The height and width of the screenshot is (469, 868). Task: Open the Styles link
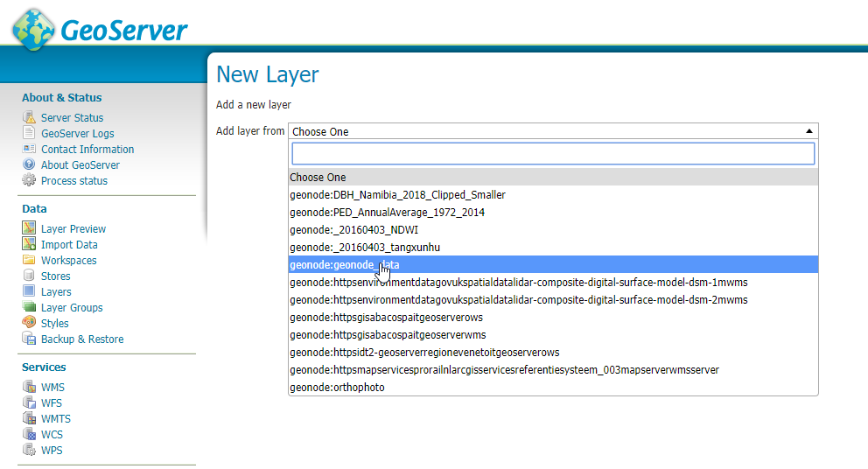point(55,324)
